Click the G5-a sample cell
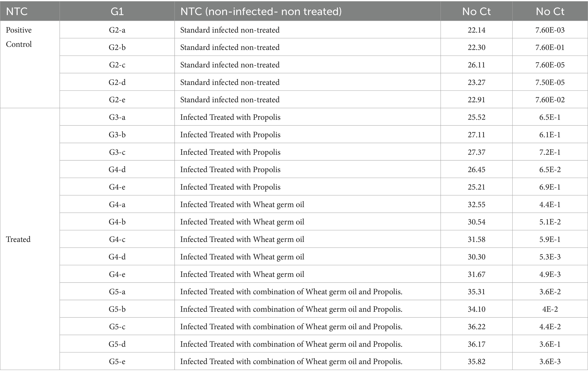 117,292
